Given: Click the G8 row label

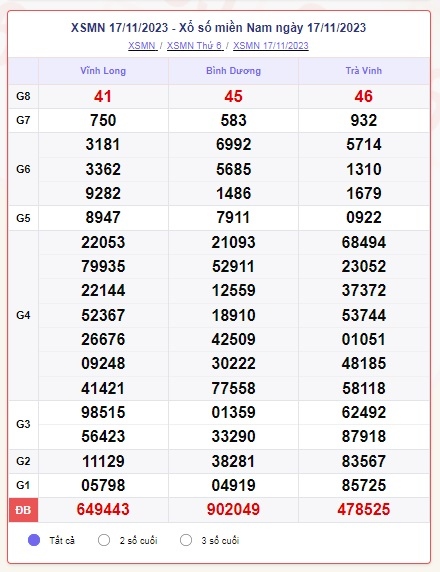Looking at the screenshot, I should 23,96.
